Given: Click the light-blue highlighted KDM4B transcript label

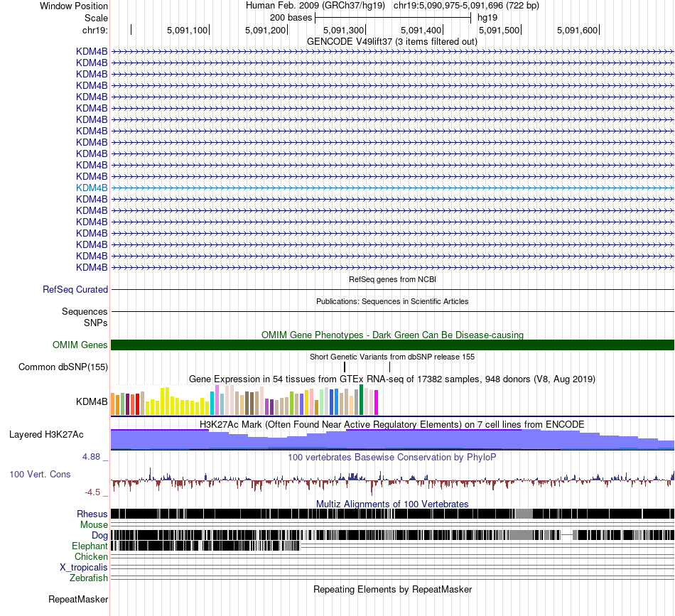Looking at the screenshot, I should (92, 188).
